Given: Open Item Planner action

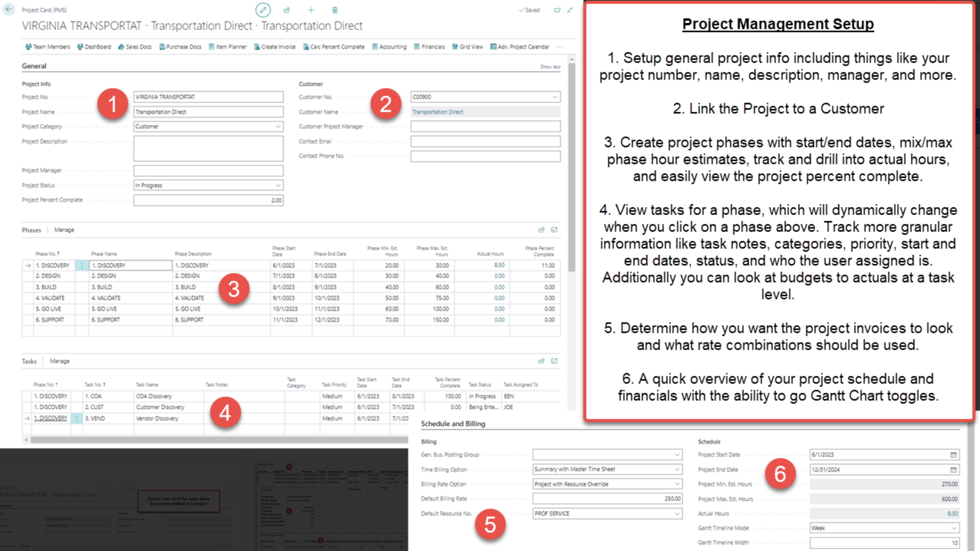Looking at the screenshot, I should click(227, 47).
